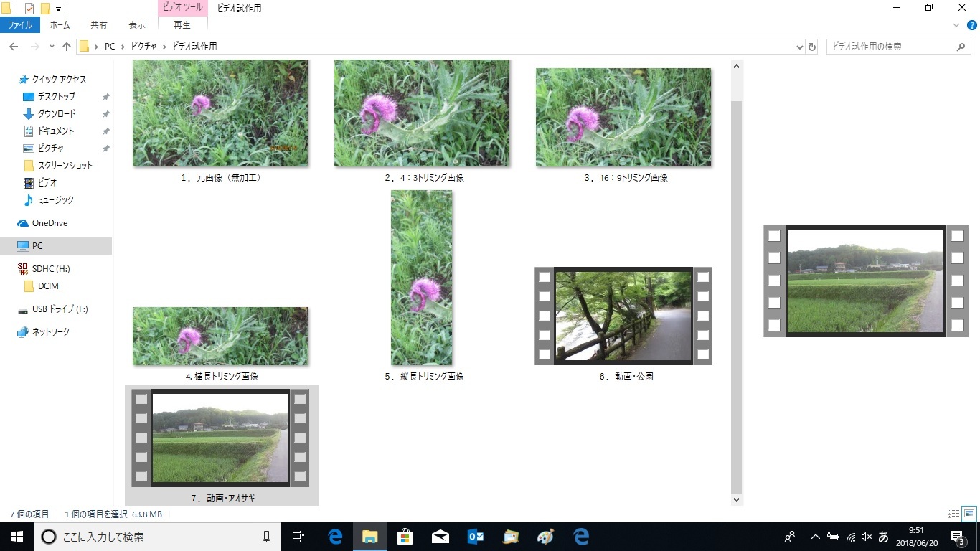Select thumbnail 3．16：9トリミング画像

click(x=623, y=118)
